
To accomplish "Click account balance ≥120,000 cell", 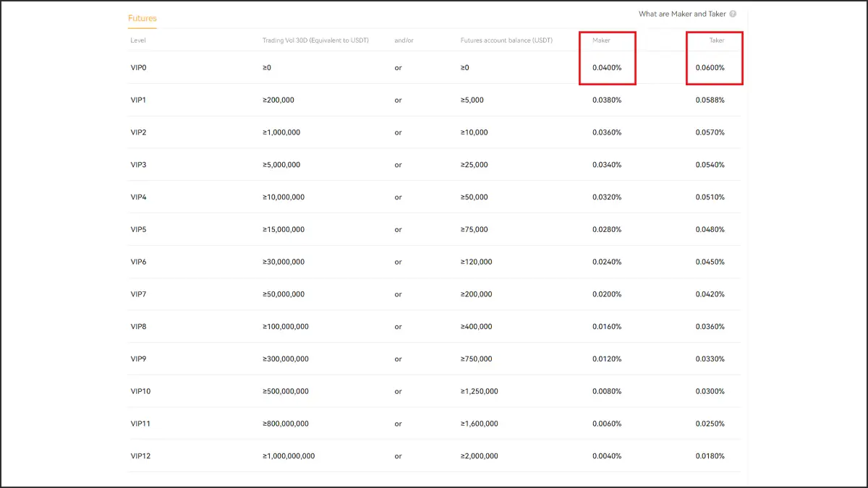I will click(477, 262).
